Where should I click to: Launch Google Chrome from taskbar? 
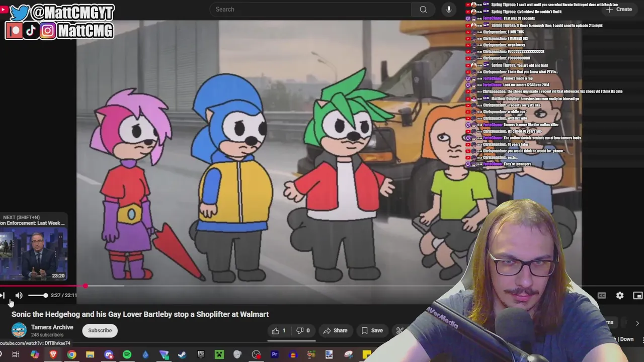click(x=71, y=354)
